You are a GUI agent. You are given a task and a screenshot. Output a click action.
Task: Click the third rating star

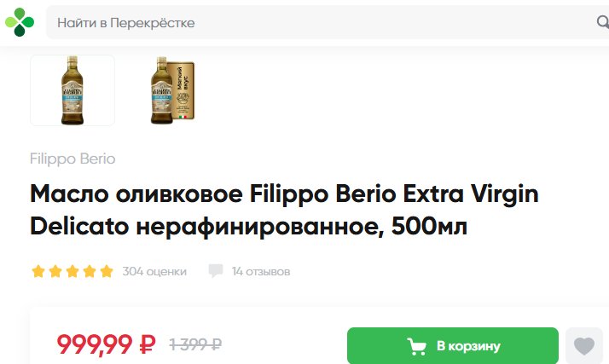coord(72,271)
